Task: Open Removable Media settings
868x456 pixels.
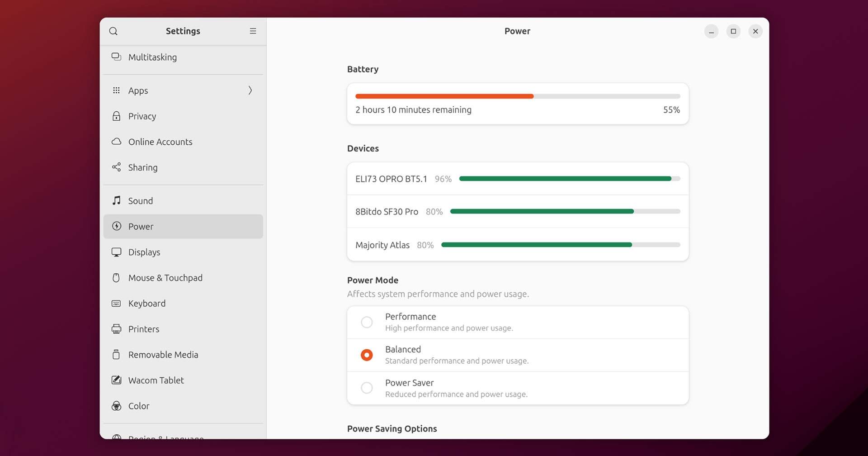Action: (183, 355)
